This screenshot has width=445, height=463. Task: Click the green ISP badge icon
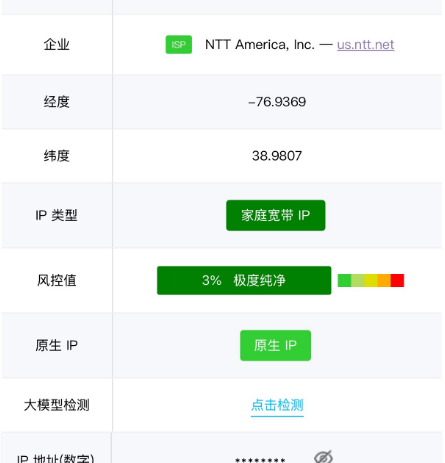179,44
